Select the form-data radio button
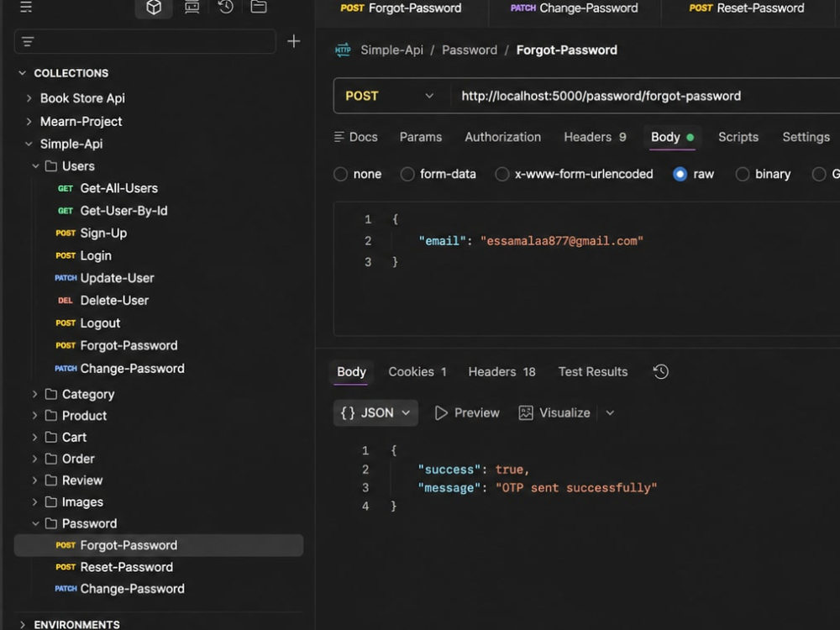The width and height of the screenshot is (840, 630). (x=407, y=174)
